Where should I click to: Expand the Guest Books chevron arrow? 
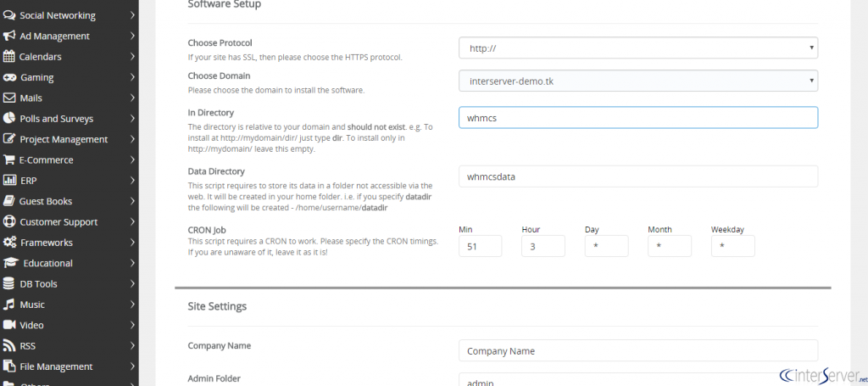(133, 201)
